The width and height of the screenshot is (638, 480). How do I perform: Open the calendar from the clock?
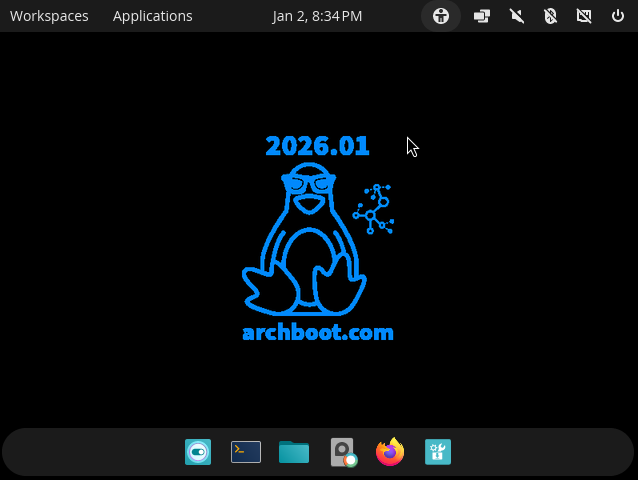[317, 16]
